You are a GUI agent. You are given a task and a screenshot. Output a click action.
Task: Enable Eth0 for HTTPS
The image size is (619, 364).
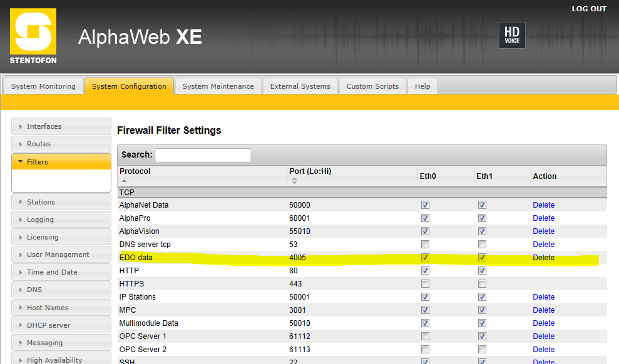(x=426, y=284)
